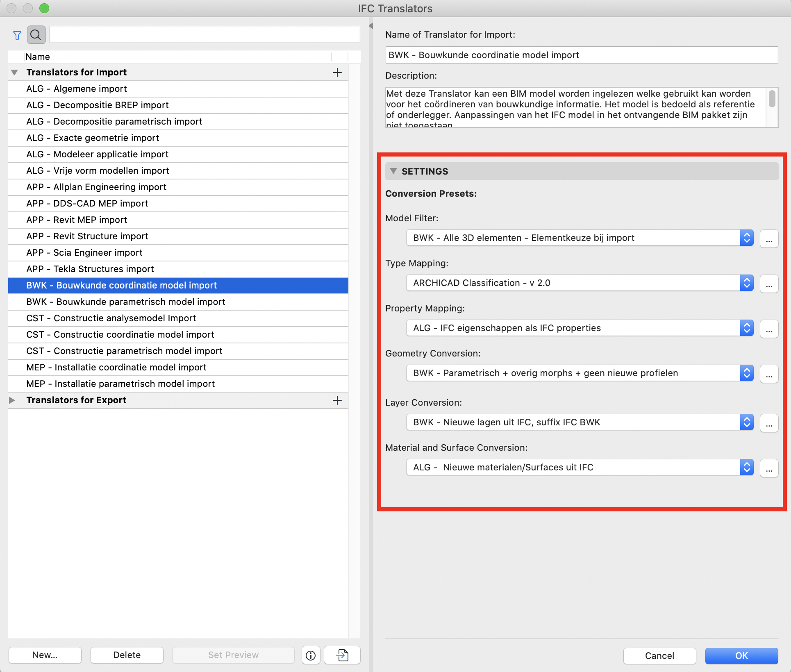The width and height of the screenshot is (791, 672).
Task: Select ALG - Vrije vorm modellen import
Action: click(178, 171)
